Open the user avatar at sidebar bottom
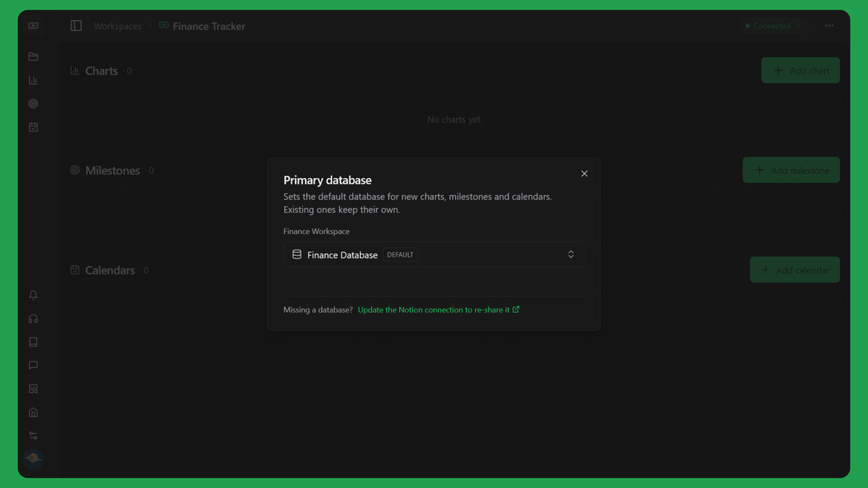868x488 pixels. point(33,458)
